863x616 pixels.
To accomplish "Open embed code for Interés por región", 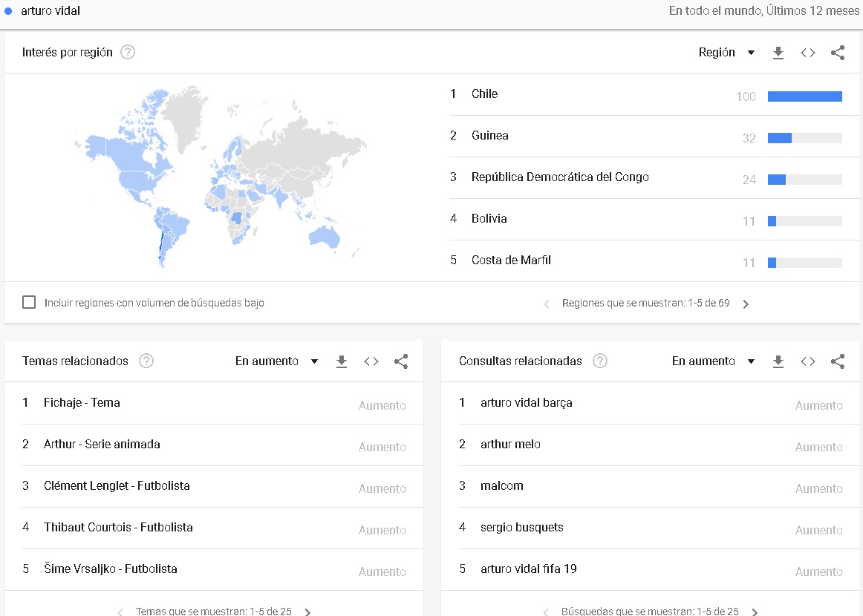I will pos(808,53).
